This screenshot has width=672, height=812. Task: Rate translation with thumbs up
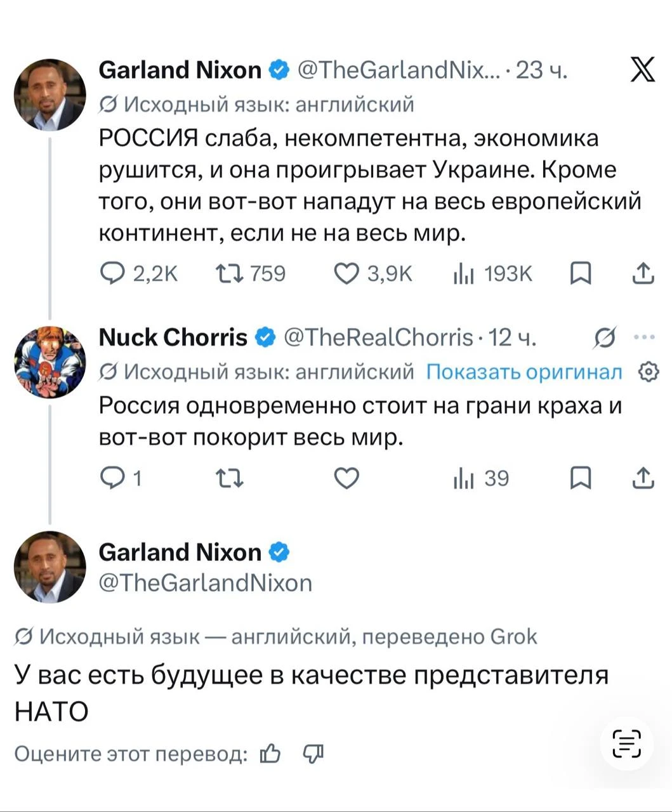pyautogui.click(x=270, y=753)
